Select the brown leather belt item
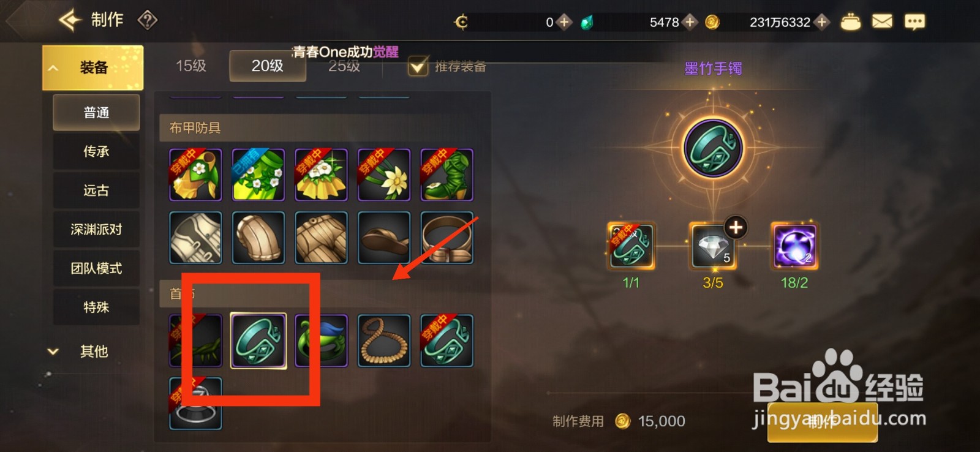The height and width of the screenshot is (452, 980). click(x=447, y=238)
